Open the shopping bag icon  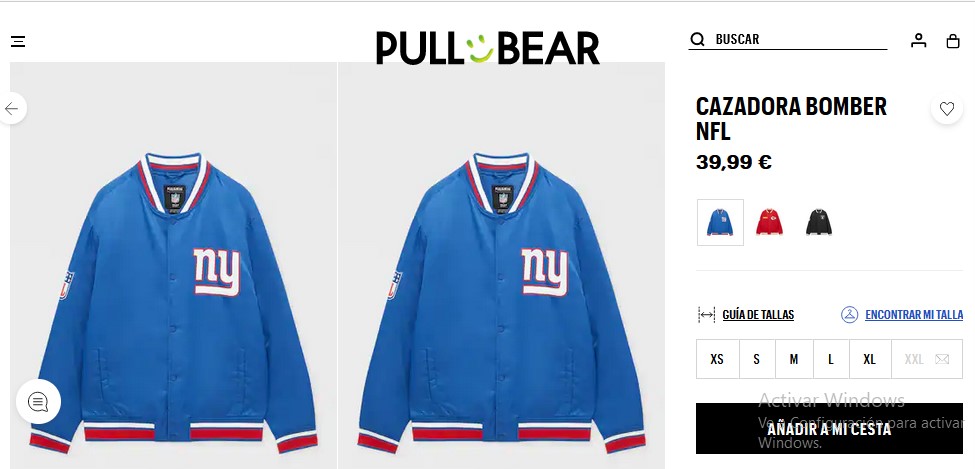tap(953, 41)
